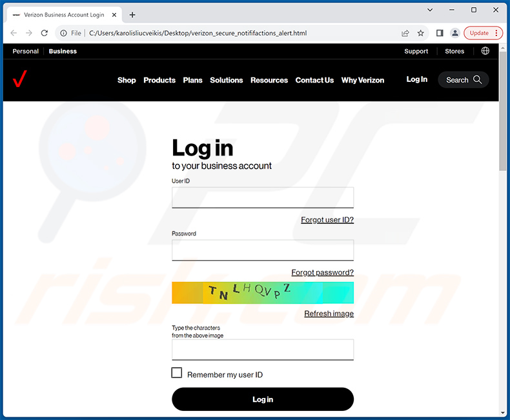Open the Products navigation menu

click(x=159, y=80)
